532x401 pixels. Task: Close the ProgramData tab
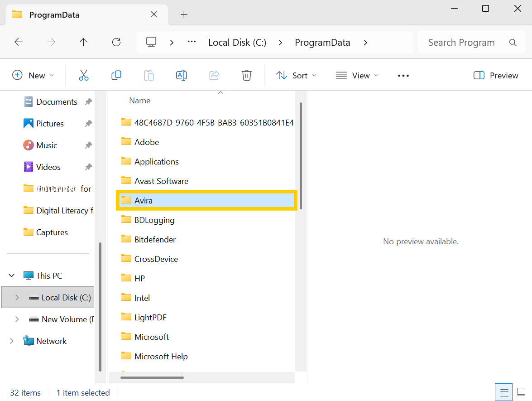coord(153,14)
